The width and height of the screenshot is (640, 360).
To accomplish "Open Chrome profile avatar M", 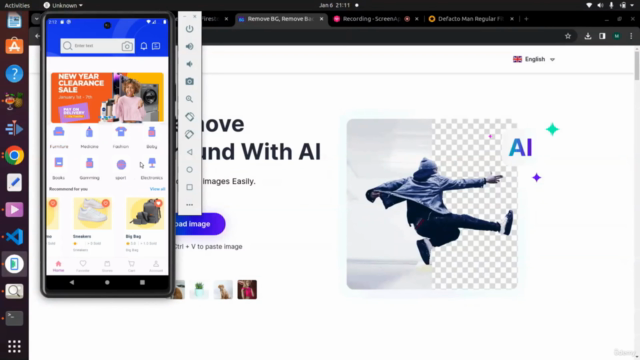I will click(616, 36).
